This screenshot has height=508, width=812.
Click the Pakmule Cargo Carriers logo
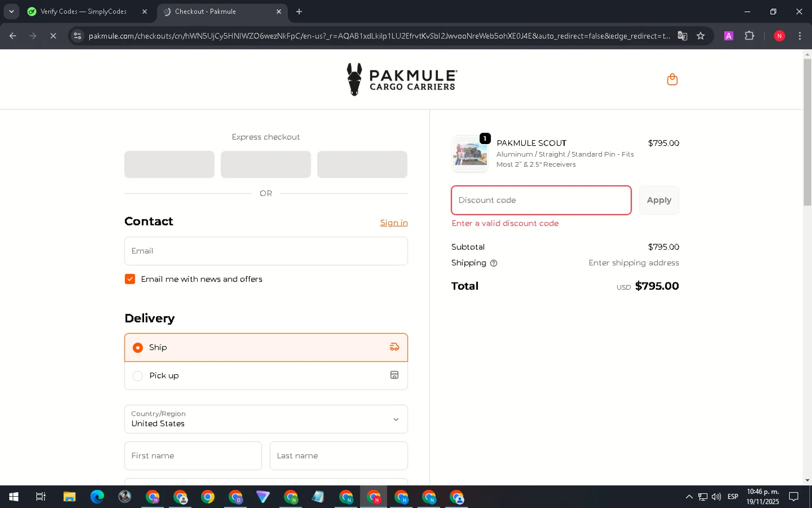click(x=402, y=80)
